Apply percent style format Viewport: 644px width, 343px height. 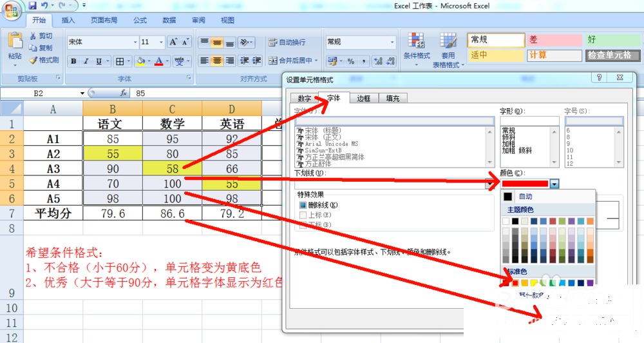(351, 61)
